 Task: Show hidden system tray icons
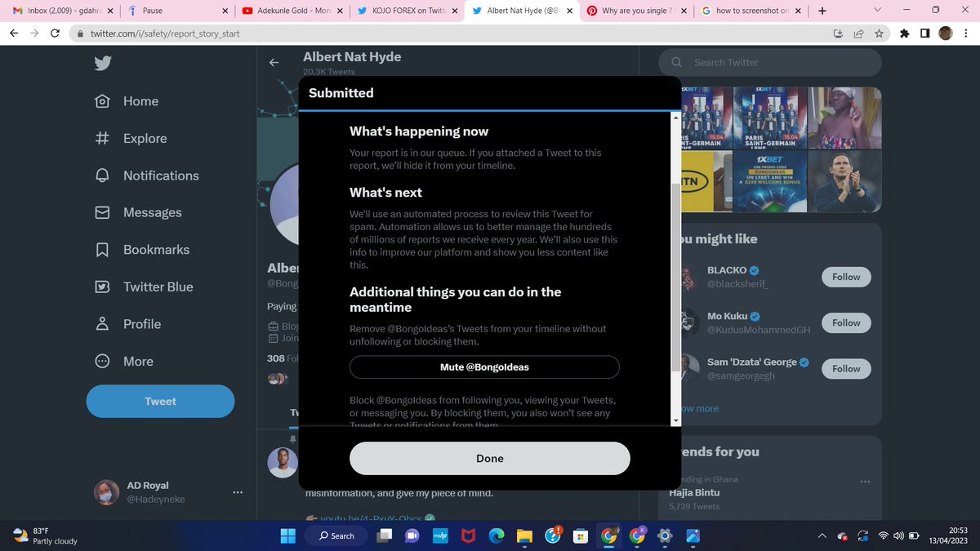[822, 535]
